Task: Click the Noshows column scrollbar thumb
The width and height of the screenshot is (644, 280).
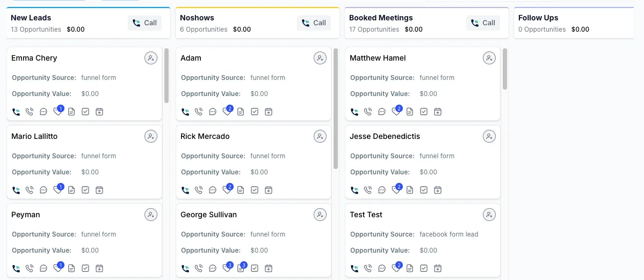Action: coord(336,107)
